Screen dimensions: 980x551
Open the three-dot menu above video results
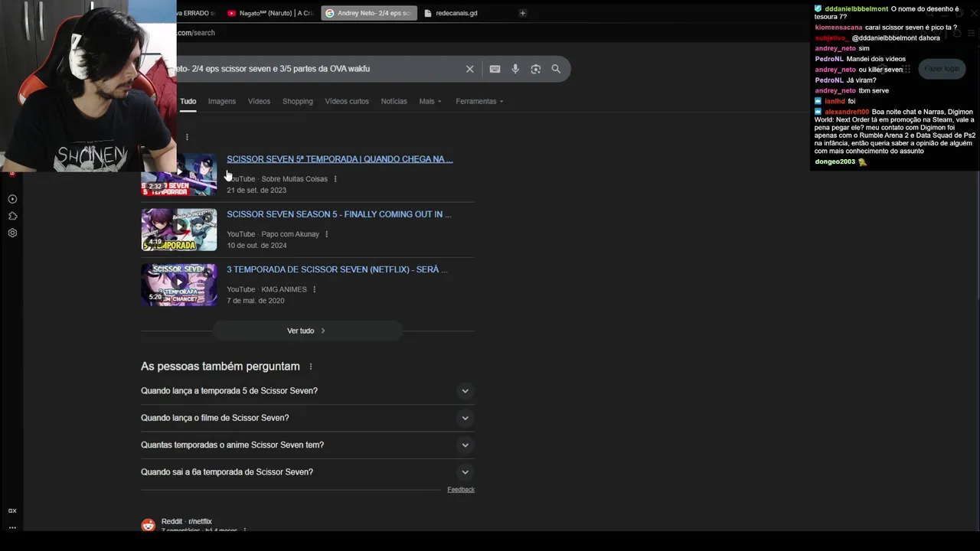click(x=187, y=137)
